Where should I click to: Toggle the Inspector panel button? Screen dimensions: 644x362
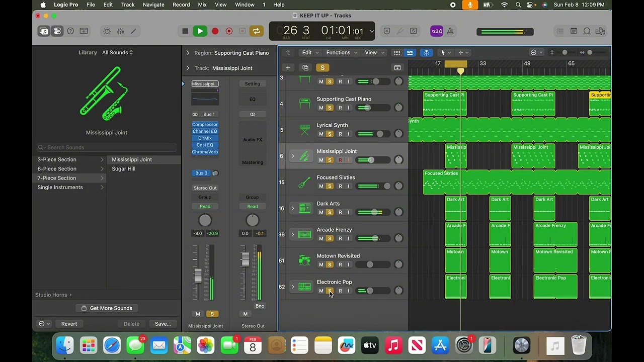(x=57, y=31)
